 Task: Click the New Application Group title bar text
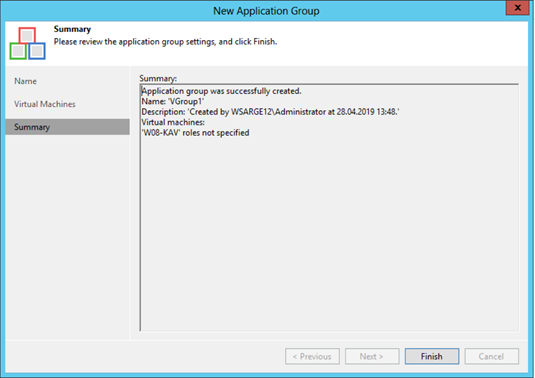coord(266,11)
